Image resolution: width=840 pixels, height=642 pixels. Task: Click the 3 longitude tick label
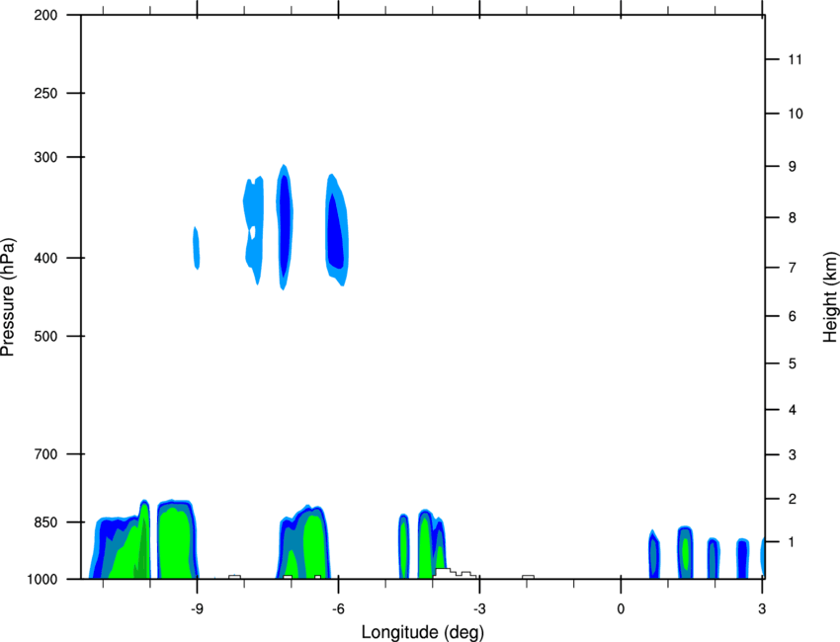tap(762, 609)
